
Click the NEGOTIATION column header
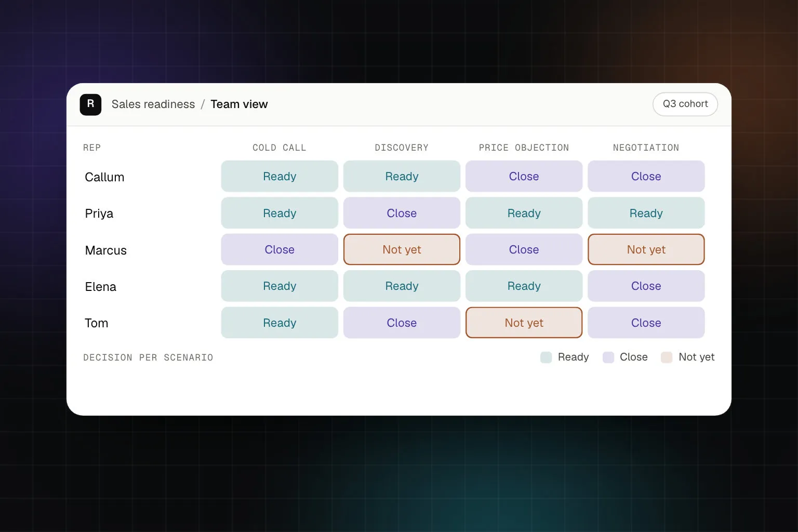click(x=646, y=148)
